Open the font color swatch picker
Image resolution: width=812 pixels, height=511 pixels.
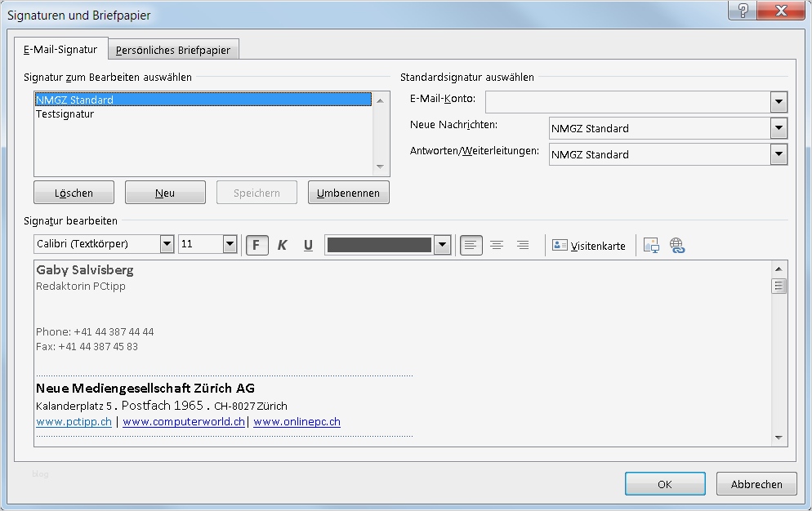441,244
